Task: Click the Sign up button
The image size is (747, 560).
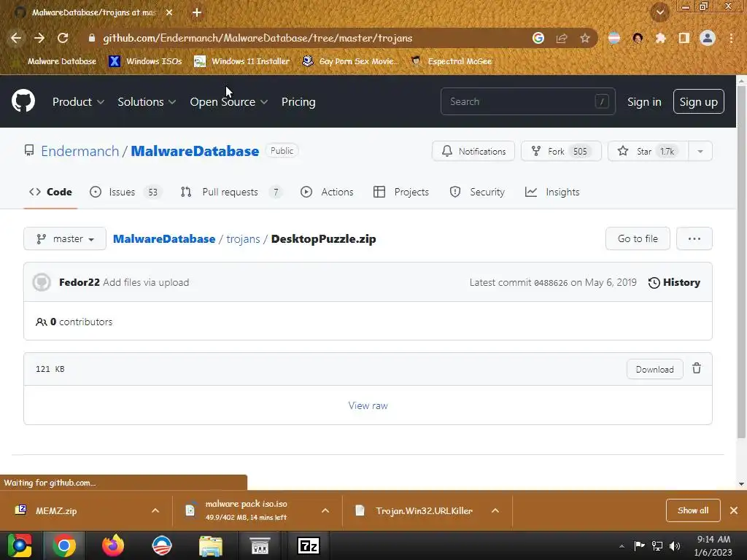Action: [x=698, y=101]
